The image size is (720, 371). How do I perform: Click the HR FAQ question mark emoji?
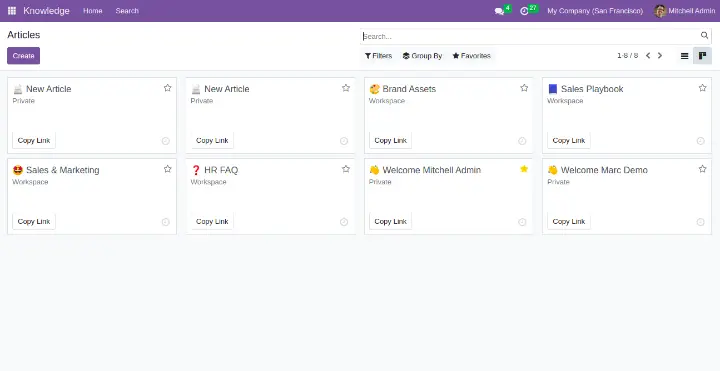click(196, 170)
